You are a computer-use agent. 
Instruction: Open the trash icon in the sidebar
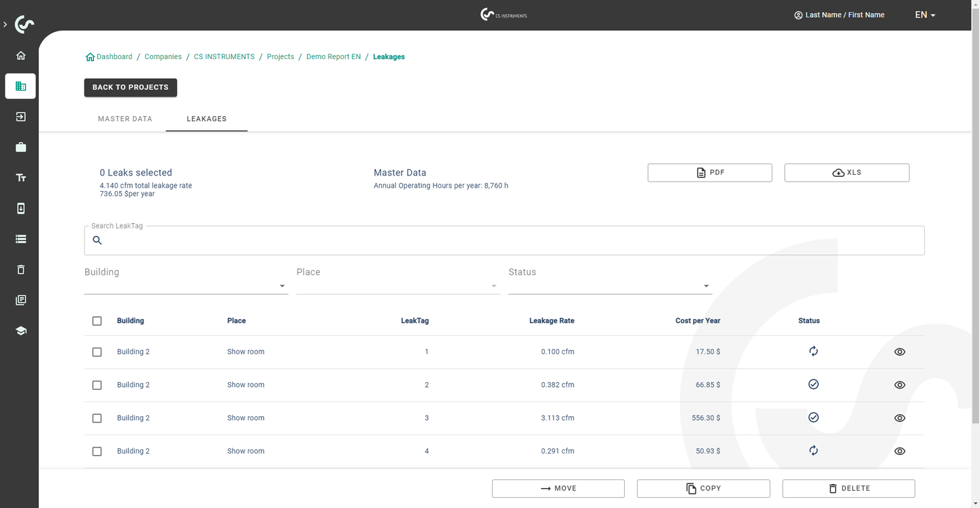coord(20,269)
